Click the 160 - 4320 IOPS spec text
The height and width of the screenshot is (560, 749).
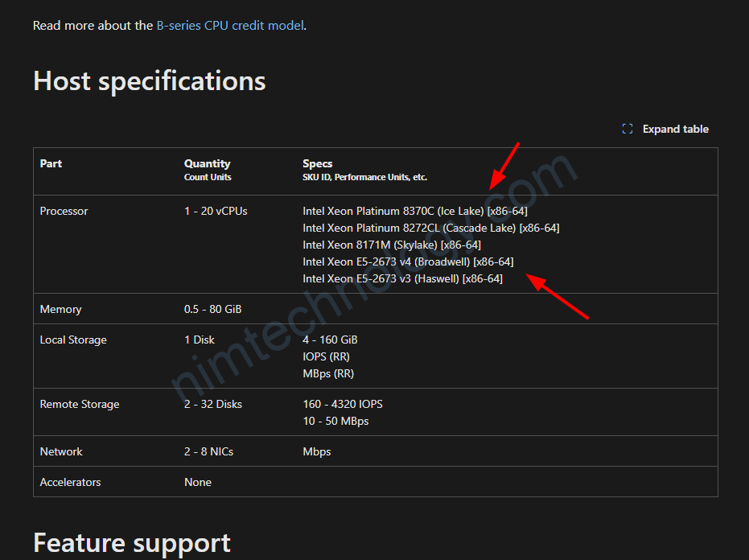pos(342,404)
